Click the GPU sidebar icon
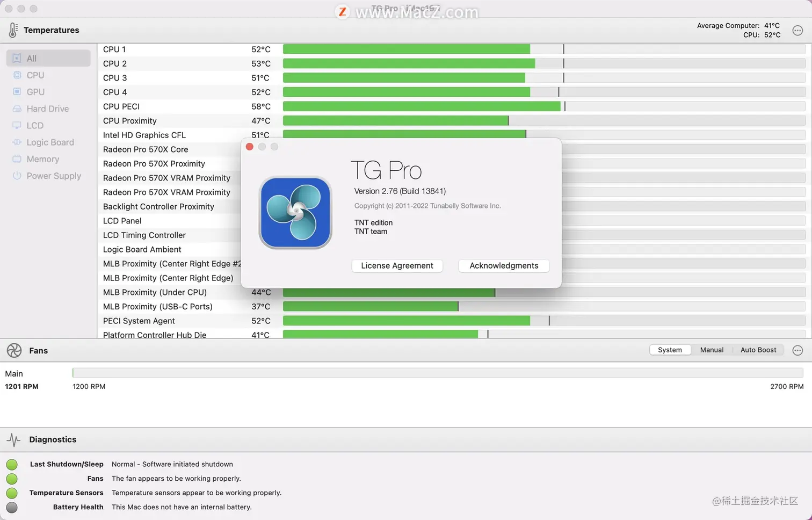 coord(17,92)
